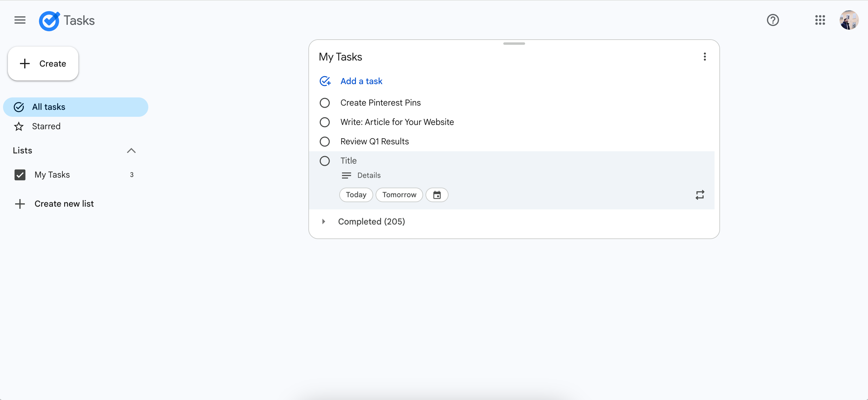Click the Google Tasks logo

(49, 21)
